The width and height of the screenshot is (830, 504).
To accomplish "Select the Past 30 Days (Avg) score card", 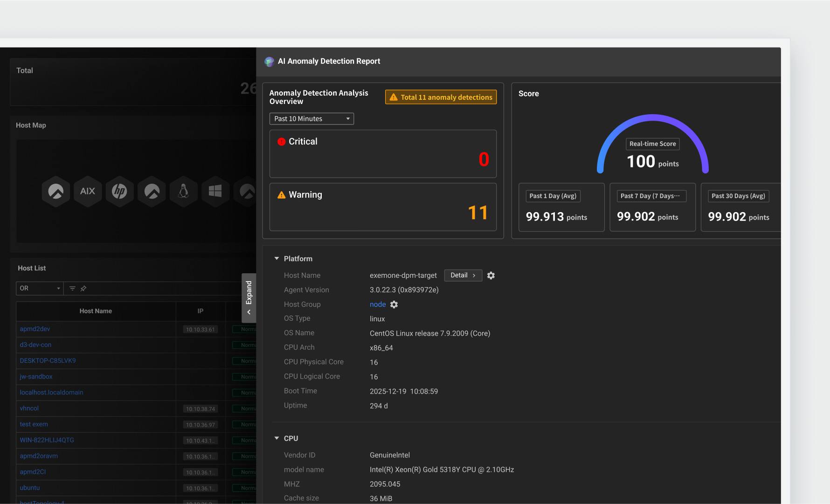I will pos(740,207).
